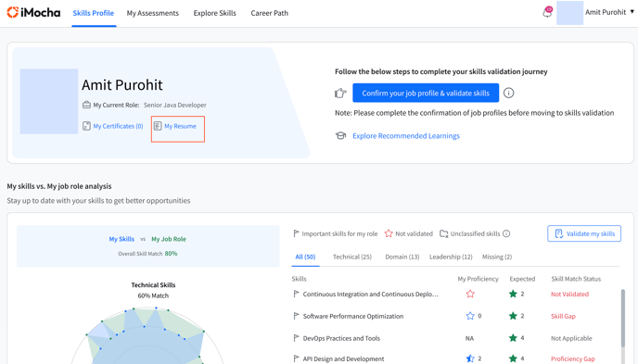
Task: Click the pointing hand icon
Action: point(340,93)
